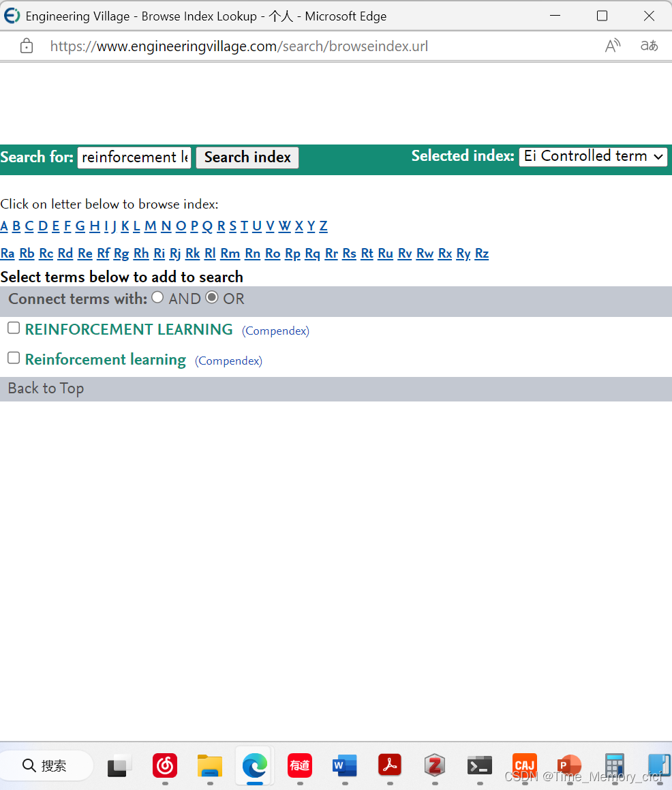Browse the Rb sub-index
Screen dimensions: 672x790
27,254
